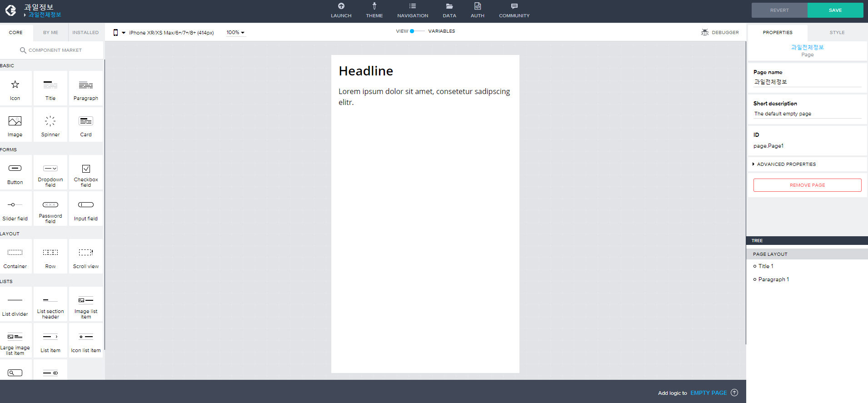Add the Input field component
This screenshot has width=868, height=403.
(x=86, y=209)
